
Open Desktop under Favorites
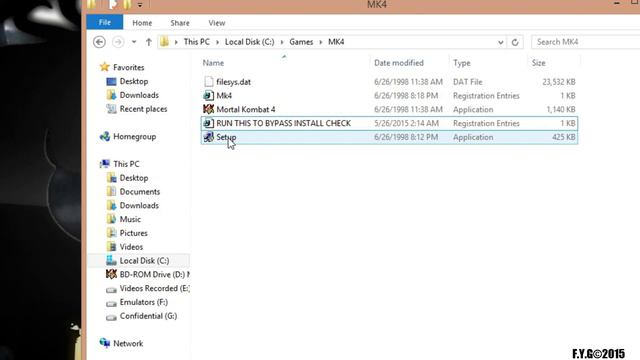[133, 81]
